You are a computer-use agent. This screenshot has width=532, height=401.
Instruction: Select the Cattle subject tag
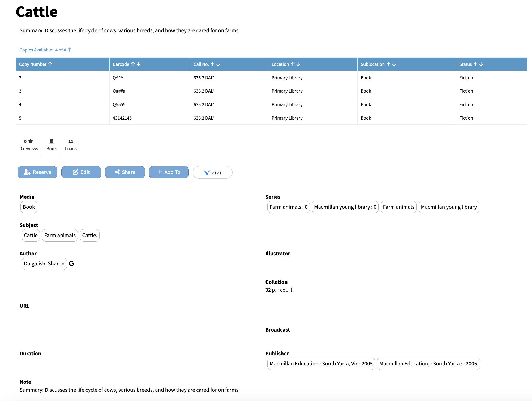click(31, 235)
